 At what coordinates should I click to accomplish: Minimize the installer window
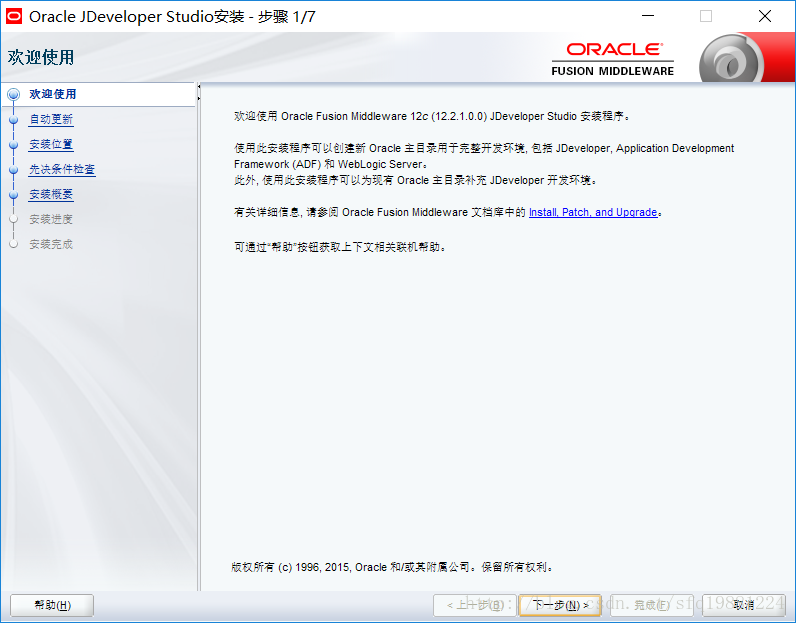tap(648, 16)
